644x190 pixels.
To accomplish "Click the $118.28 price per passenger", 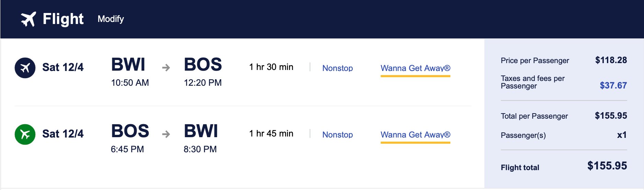I will 611,60.
